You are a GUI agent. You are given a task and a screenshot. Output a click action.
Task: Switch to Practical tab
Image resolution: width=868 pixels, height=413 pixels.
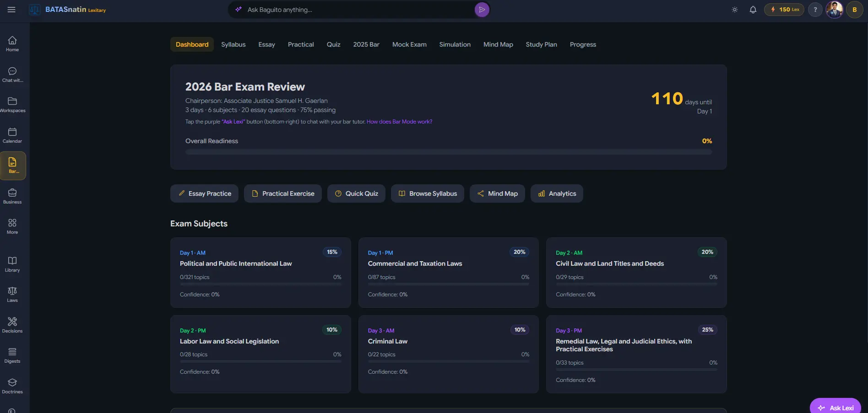[301, 44]
